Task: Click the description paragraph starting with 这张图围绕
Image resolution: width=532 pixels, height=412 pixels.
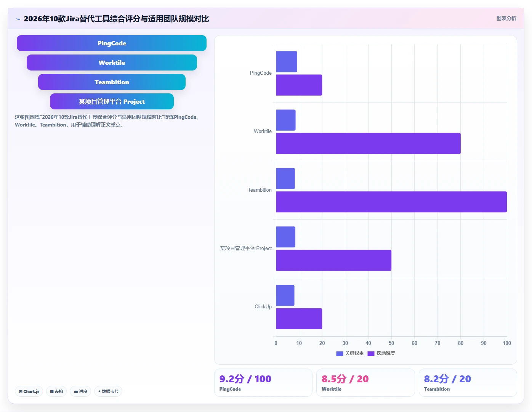Action: pos(107,121)
